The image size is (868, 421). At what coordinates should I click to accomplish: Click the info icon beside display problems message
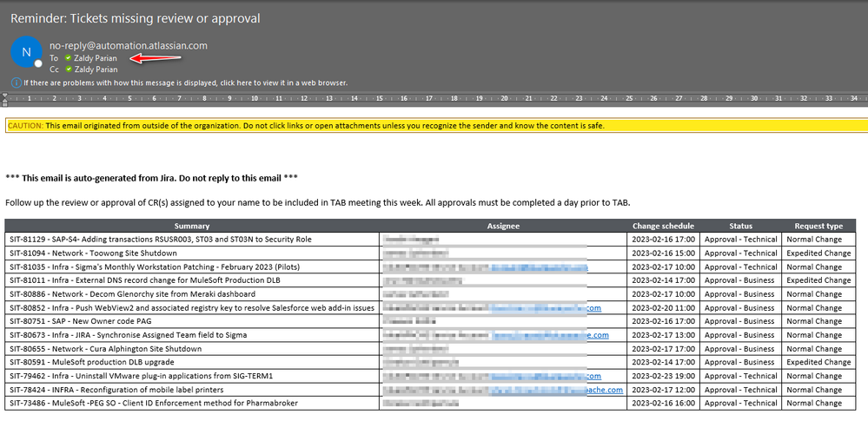click(x=17, y=83)
